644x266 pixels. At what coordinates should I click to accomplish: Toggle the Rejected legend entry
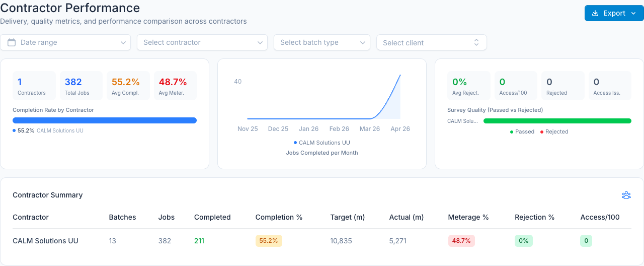(554, 131)
